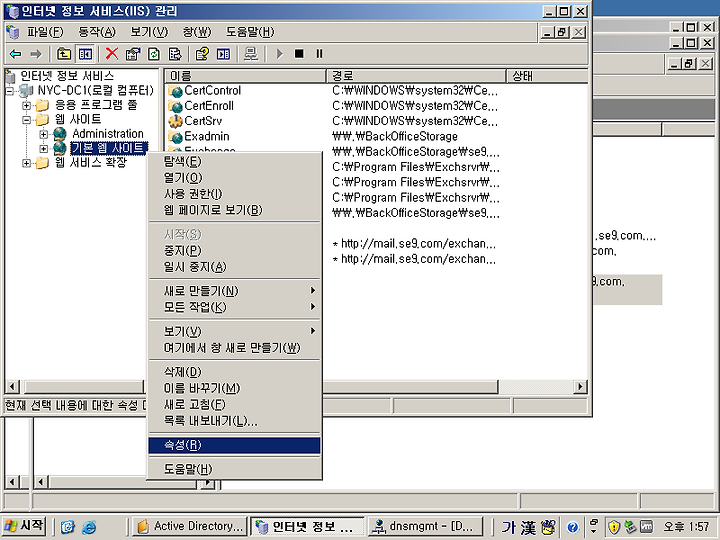
Task: Click the NYC-DC1 local computer icon
Action: point(26,91)
